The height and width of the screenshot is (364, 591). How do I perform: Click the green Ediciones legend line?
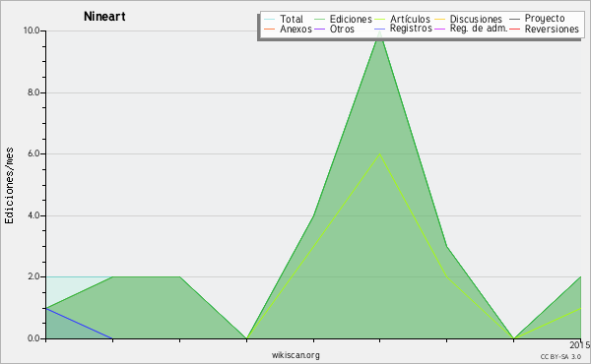(319, 20)
